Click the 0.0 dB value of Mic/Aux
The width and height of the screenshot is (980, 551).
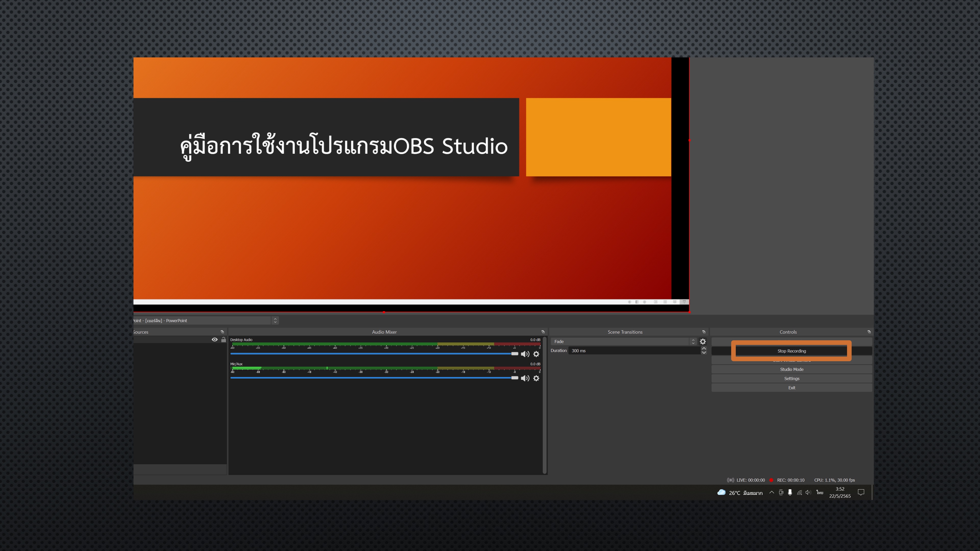pyautogui.click(x=535, y=364)
